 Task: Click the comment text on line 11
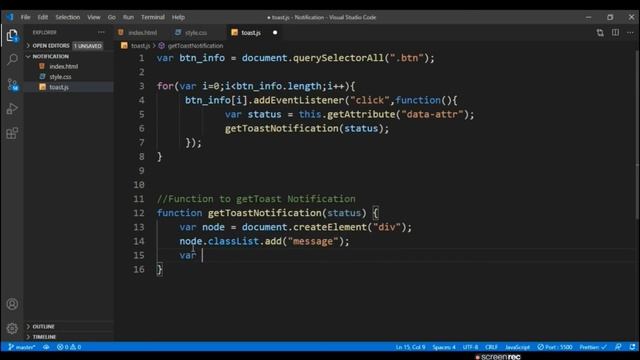click(x=256, y=199)
